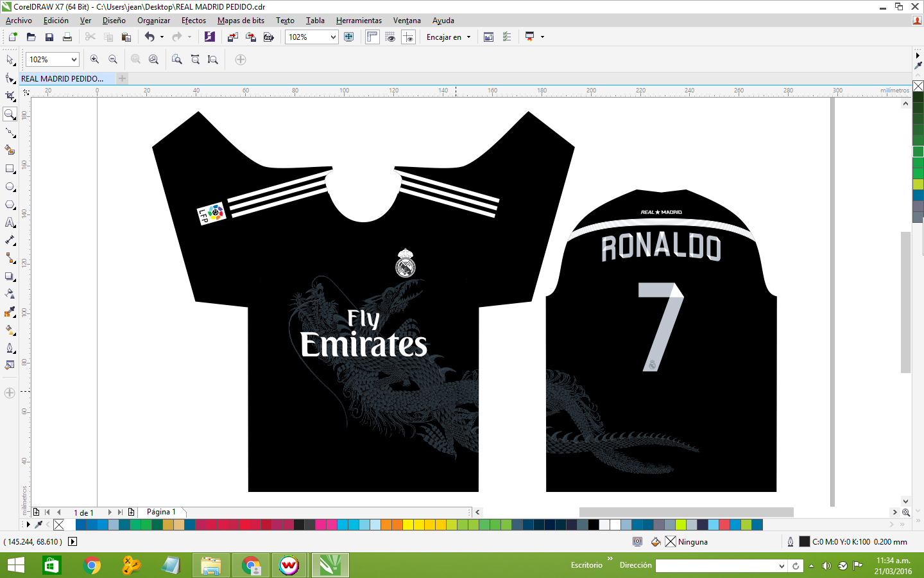Image resolution: width=924 pixels, height=578 pixels.
Task: Add a new page after the current one
Action: (132, 512)
